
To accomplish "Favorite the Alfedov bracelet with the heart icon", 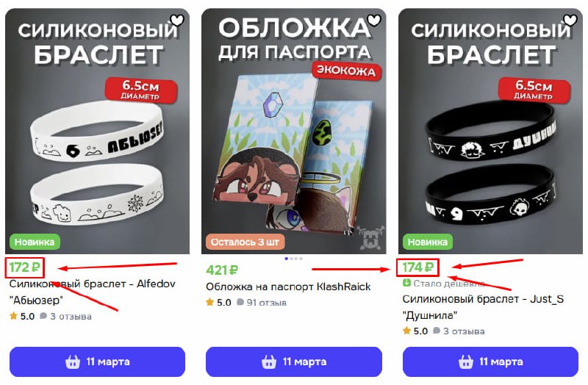I will (177, 20).
